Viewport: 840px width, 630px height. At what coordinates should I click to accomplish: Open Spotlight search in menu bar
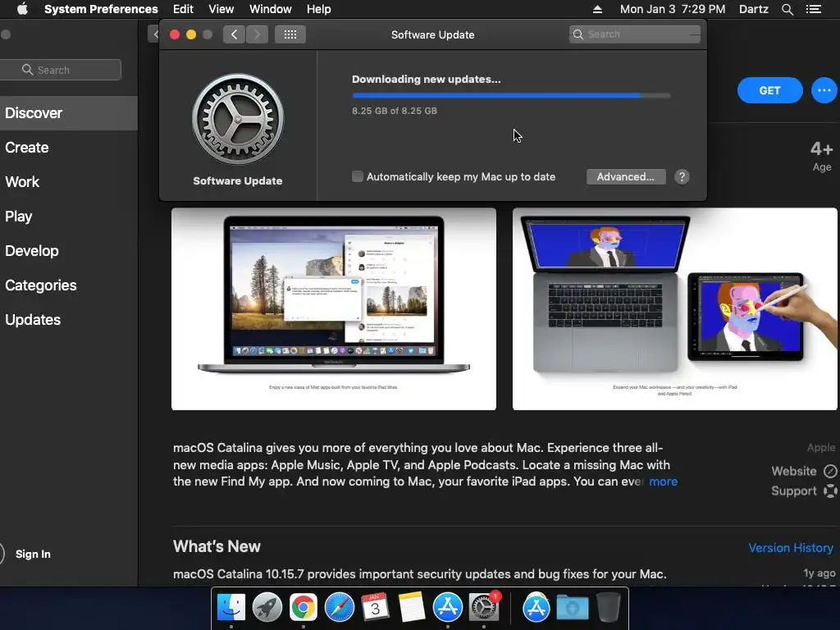pos(787,9)
